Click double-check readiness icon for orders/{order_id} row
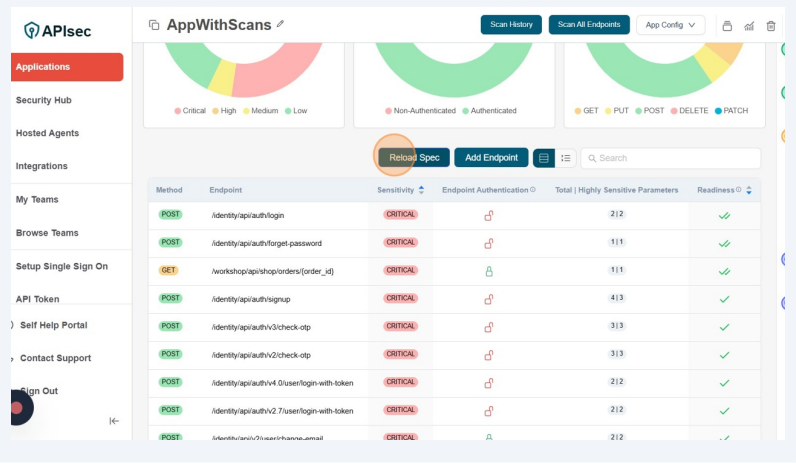796x468 pixels. [x=724, y=272]
